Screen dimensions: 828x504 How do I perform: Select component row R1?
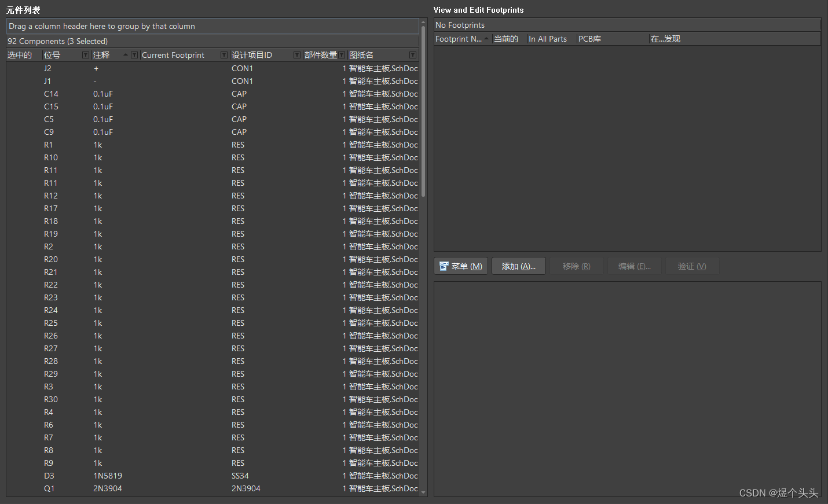point(213,145)
